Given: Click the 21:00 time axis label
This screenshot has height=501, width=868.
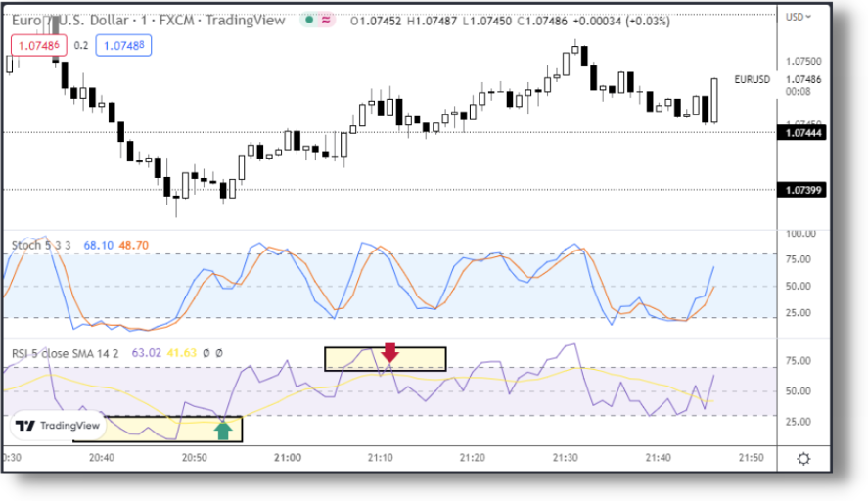Looking at the screenshot, I should click(288, 458).
